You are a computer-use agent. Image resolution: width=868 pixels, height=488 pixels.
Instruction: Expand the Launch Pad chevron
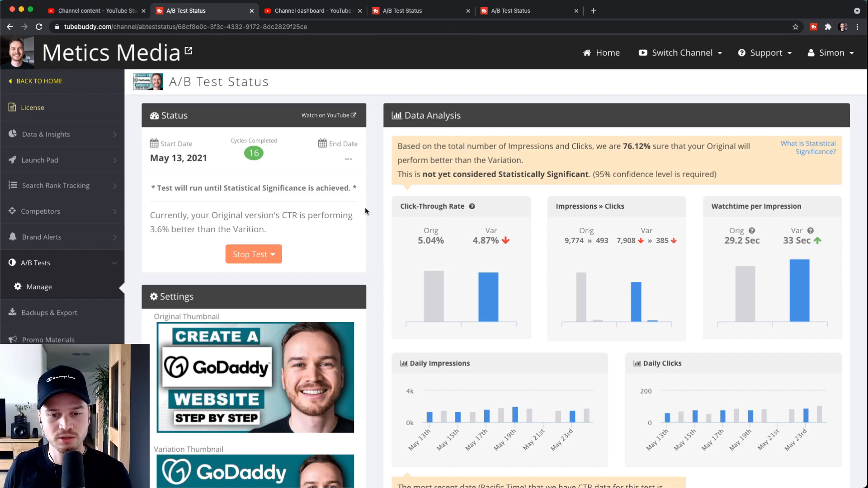click(115, 160)
